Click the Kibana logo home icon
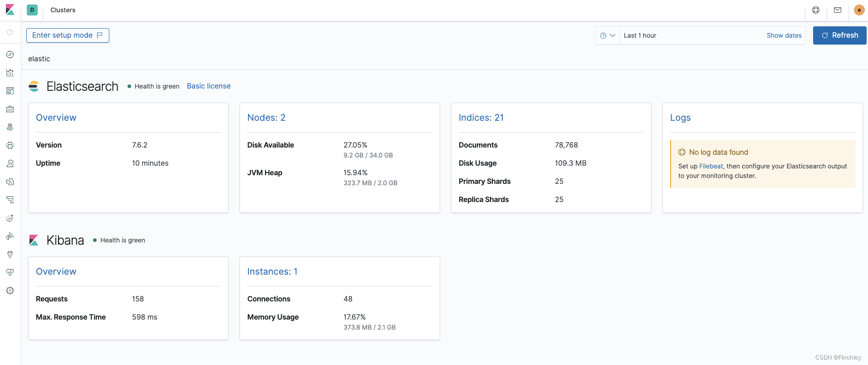This screenshot has width=868, height=365. 10,10
